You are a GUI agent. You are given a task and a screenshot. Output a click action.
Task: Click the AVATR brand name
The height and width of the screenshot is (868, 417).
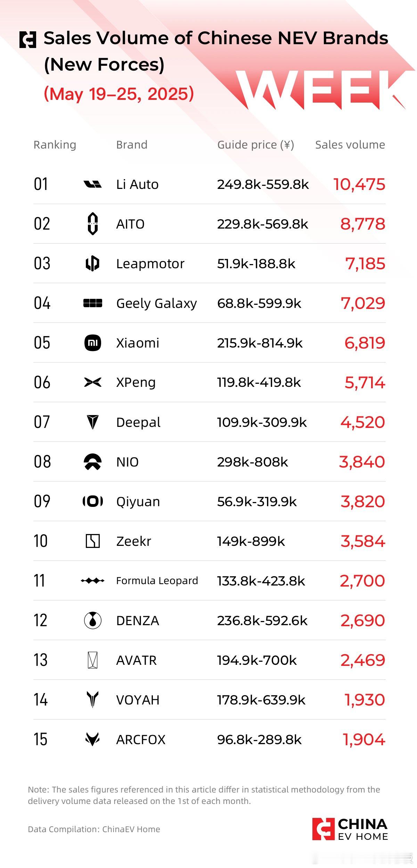coord(137,660)
